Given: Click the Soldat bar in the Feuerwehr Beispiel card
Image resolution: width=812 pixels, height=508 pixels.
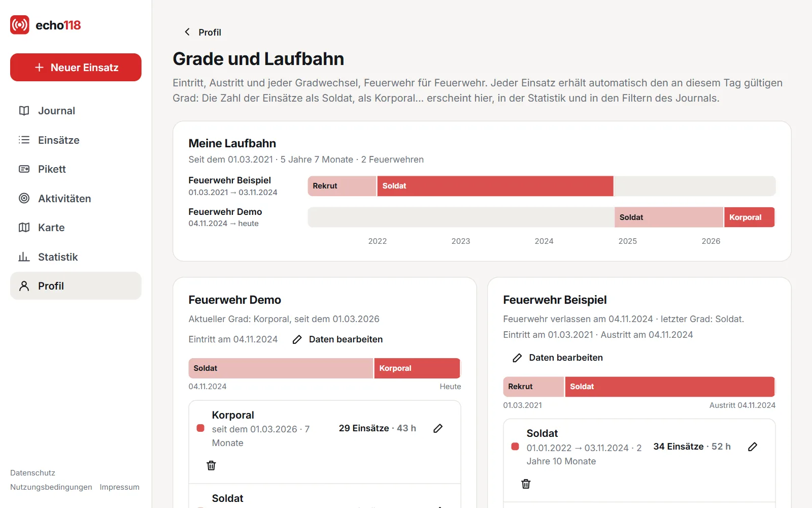Looking at the screenshot, I should coord(670,387).
